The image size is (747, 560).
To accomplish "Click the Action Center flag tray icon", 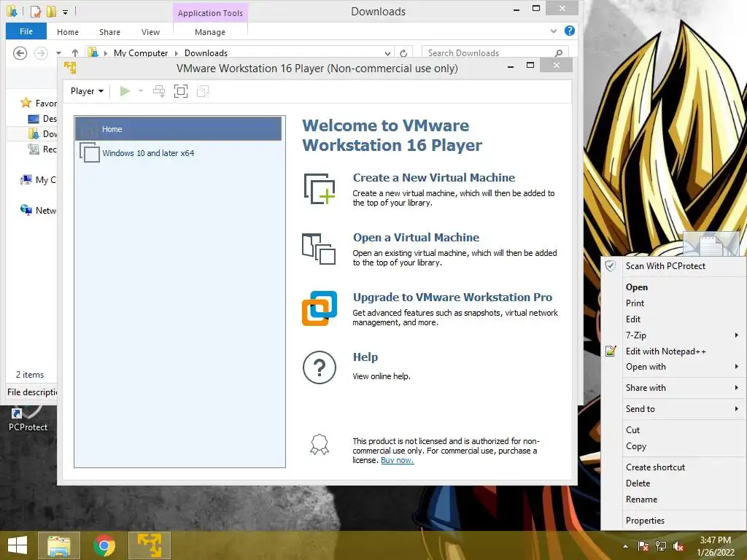I will 643,546.
